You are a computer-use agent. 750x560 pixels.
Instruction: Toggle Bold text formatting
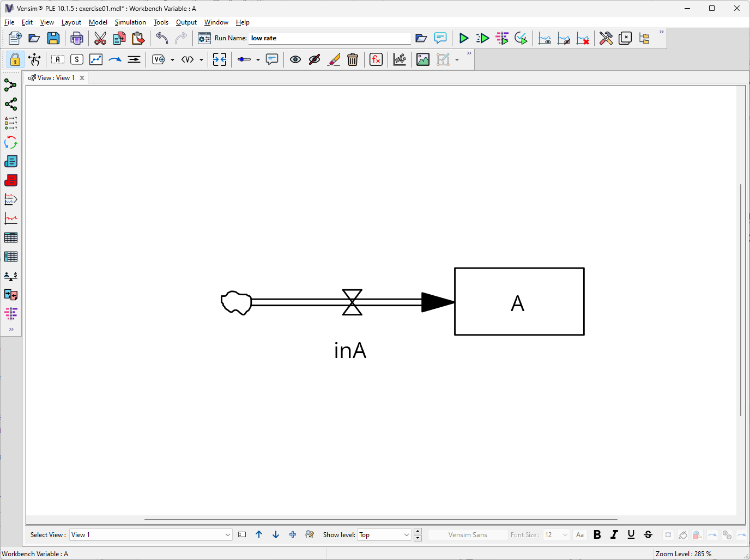[x=597, y=535]
